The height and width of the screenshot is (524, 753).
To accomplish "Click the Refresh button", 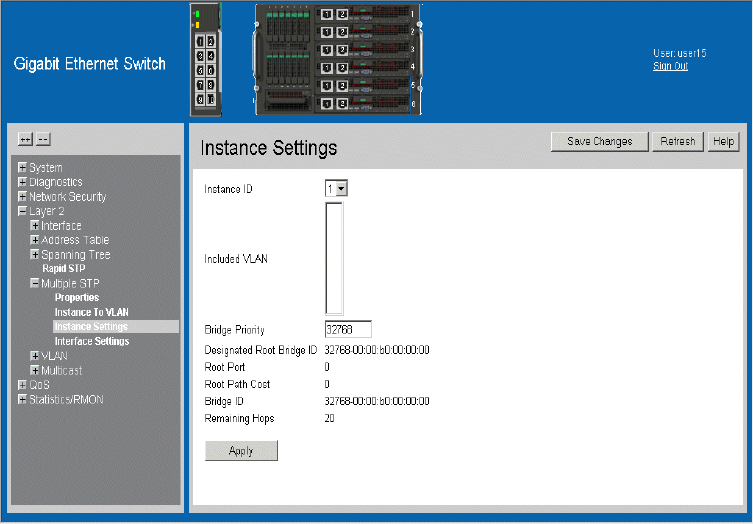I will point(677,142).
